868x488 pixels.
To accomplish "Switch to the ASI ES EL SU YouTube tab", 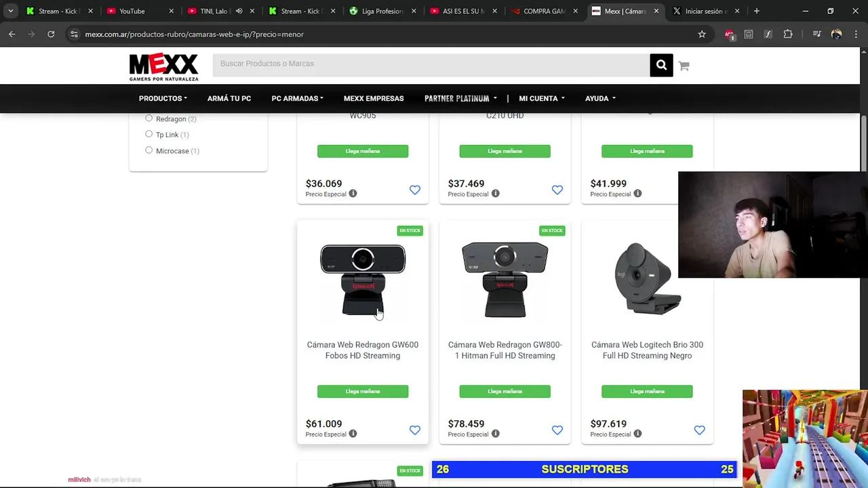I will (x=463, y=11).
